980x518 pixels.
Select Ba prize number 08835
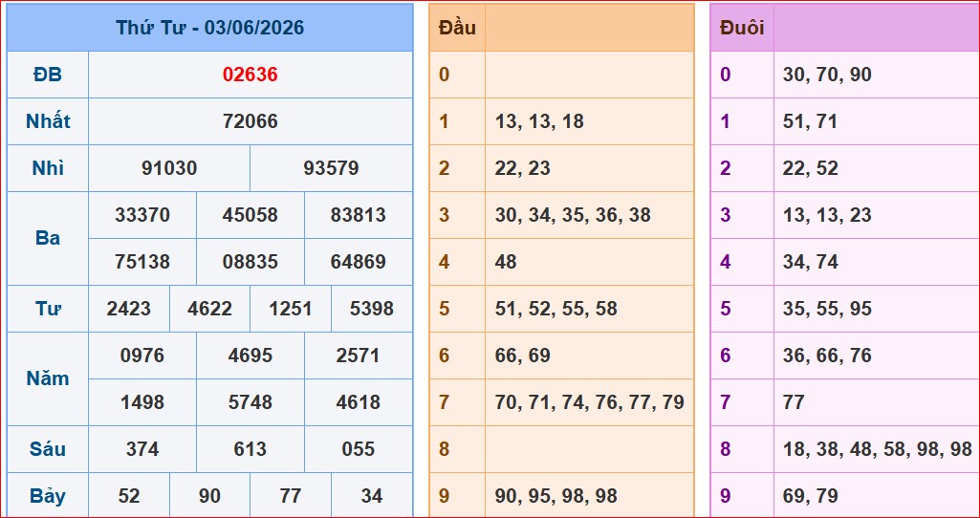coord(250,262)
